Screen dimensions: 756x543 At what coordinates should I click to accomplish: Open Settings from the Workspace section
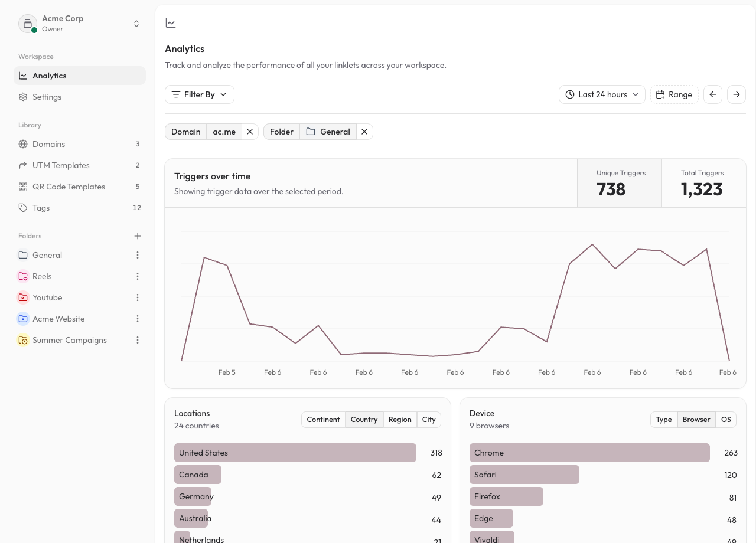[x=47, y=97]
